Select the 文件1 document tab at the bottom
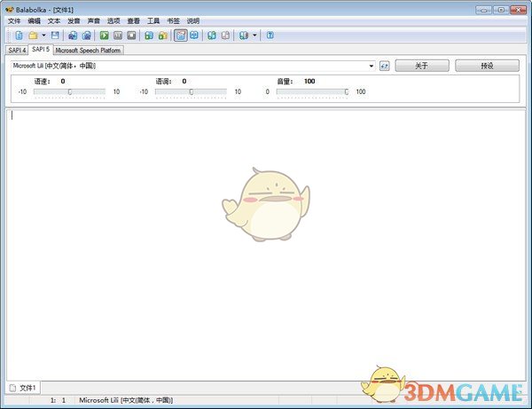Viewport: 532px width, 409px height. tap(23, 388)
